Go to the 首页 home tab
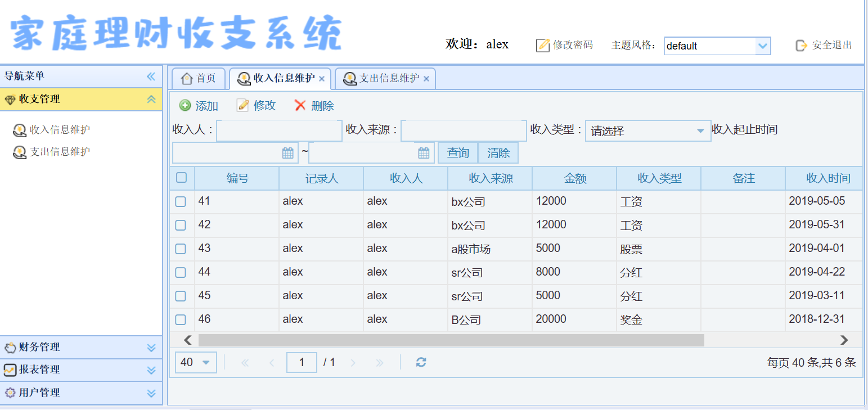This screenshot has width=868, height=410. click(199, 79)
